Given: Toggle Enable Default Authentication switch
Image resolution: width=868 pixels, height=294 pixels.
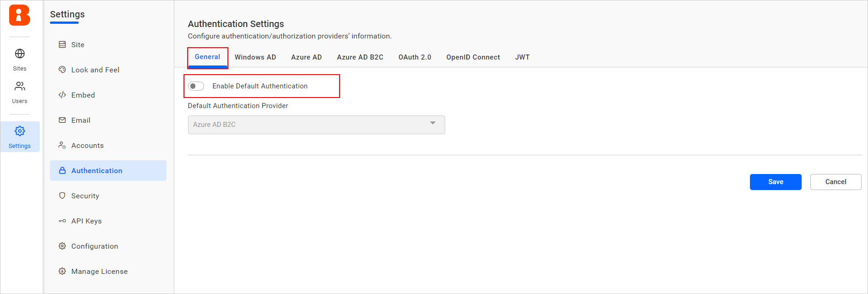Looking at the screenshot, I should pyautogui.click(x=196, y=86).
